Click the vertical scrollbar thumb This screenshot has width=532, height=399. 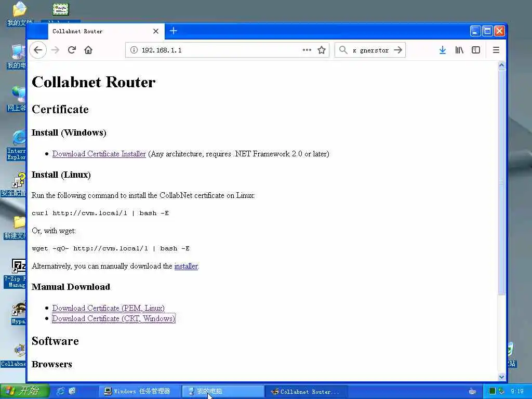click(501, 182)
